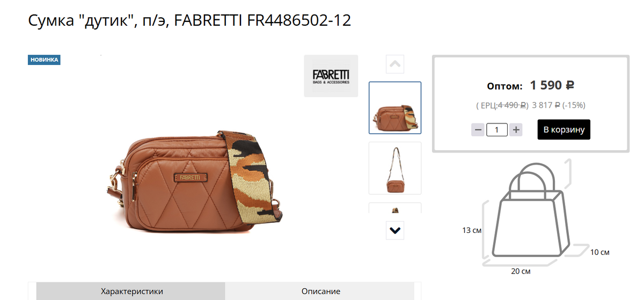Click the 13 см height label
644x300 pixels.
(x=472, y=230)
